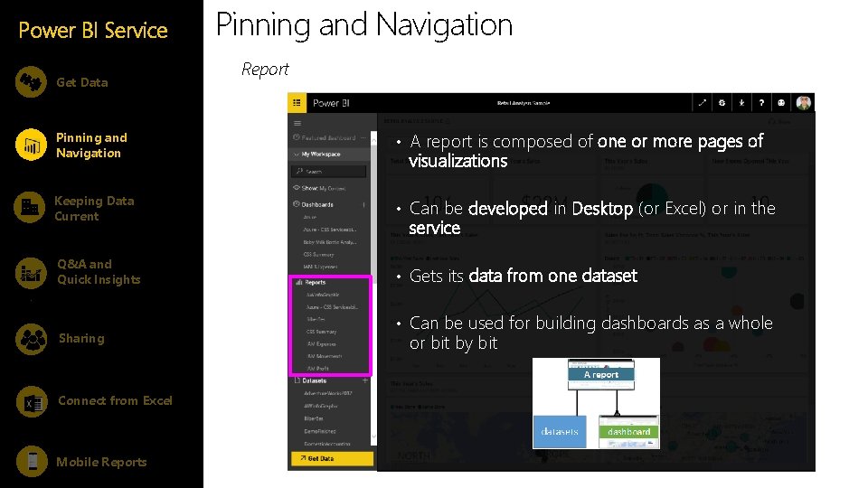Open the user profile avatar
The width and height of the screenshot is (868, 488).
coord(803,103)
